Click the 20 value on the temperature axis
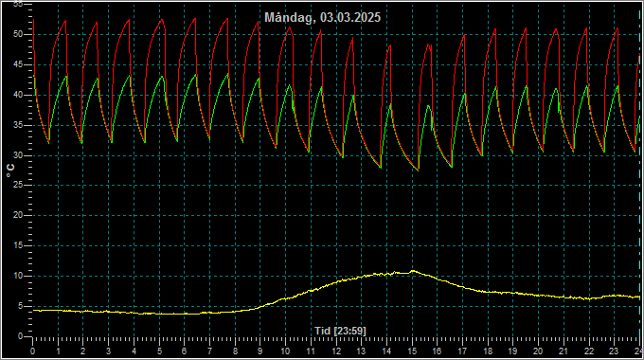This screenshot has width=644, height=360. coord(18,215)
